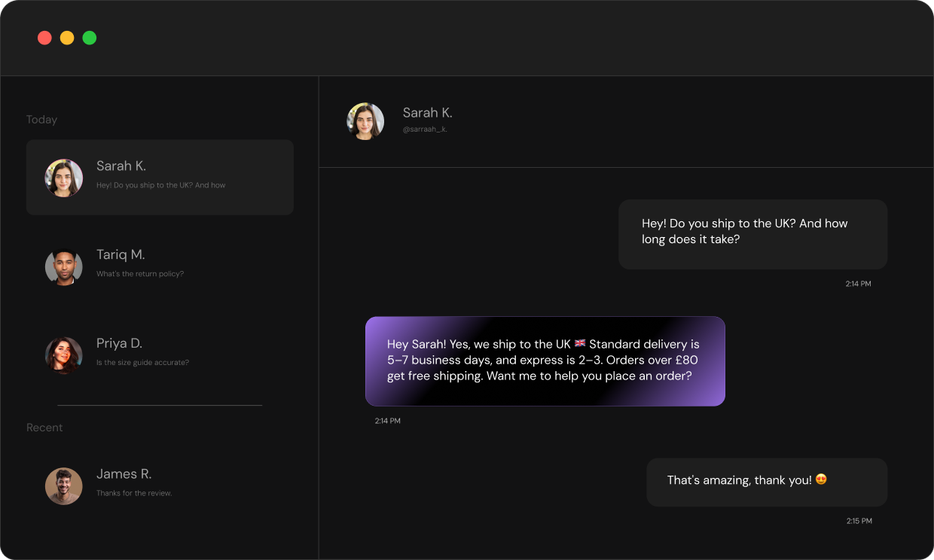Click the @sarraah_.k username handle
This screenshot has height=560, width=934.
coord(424,128)
